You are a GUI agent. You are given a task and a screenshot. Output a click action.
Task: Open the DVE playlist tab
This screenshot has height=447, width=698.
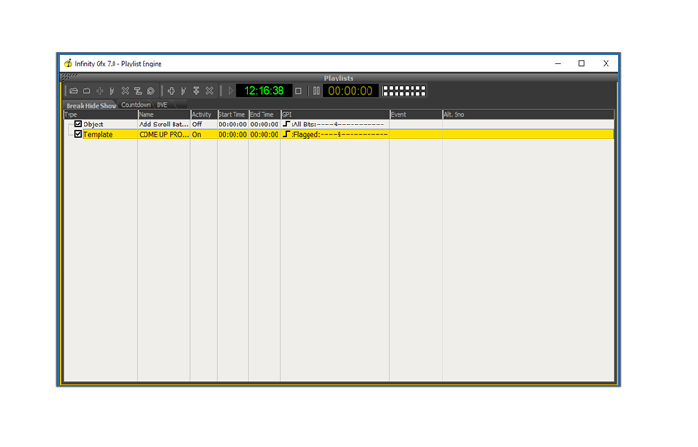162,105
